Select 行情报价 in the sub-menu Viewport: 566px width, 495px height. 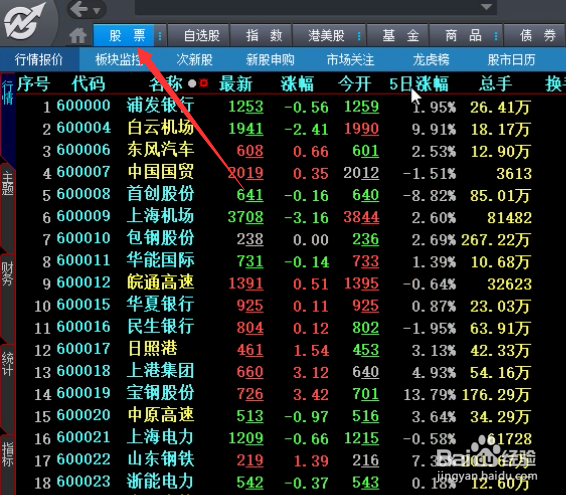[39, 59]
